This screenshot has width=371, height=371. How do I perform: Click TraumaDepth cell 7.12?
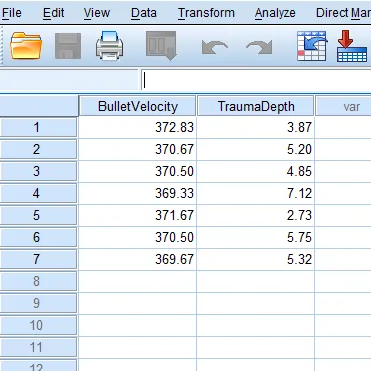pyautogui.click(x=256, y=193)
